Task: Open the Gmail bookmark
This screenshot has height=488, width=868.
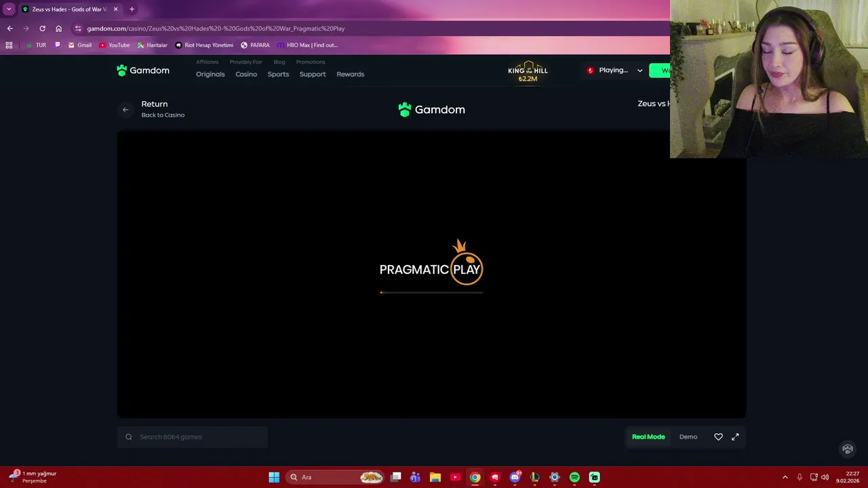Action: [x=80, y=45]
